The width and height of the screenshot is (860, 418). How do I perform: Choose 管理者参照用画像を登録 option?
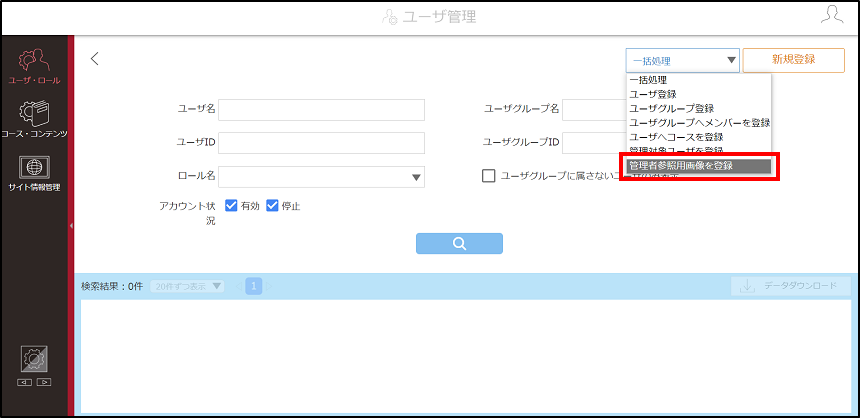(x=699, y=166)
